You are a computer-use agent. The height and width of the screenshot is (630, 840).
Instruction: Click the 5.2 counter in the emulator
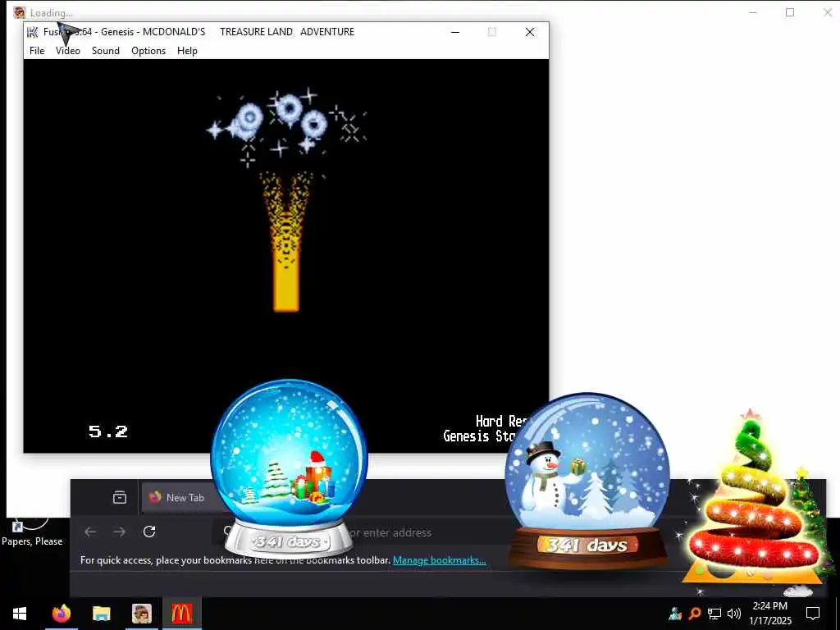(x=108, y=431)
